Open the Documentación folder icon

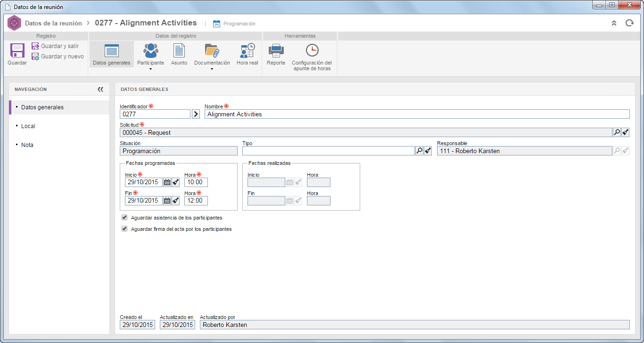pyautogui.click(x=212, y=50)
